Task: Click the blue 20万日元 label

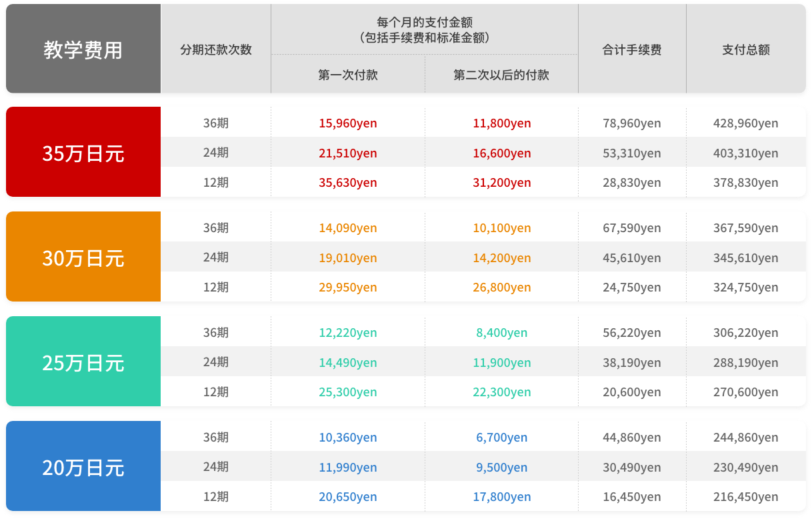Action: (x=83, y=468)
